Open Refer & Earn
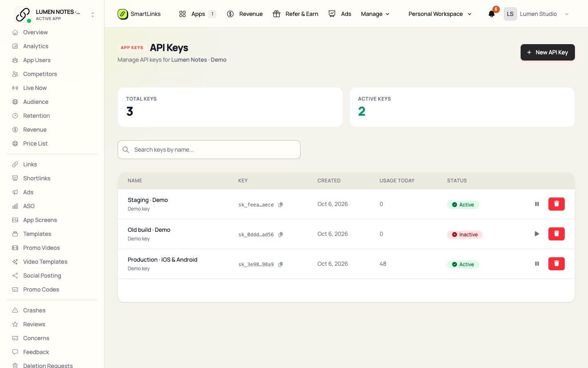588x368 pixels. 296,14
